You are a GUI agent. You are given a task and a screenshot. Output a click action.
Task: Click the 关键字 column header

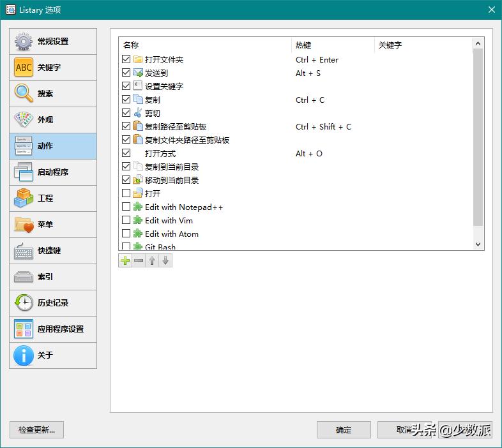point(423,45)
